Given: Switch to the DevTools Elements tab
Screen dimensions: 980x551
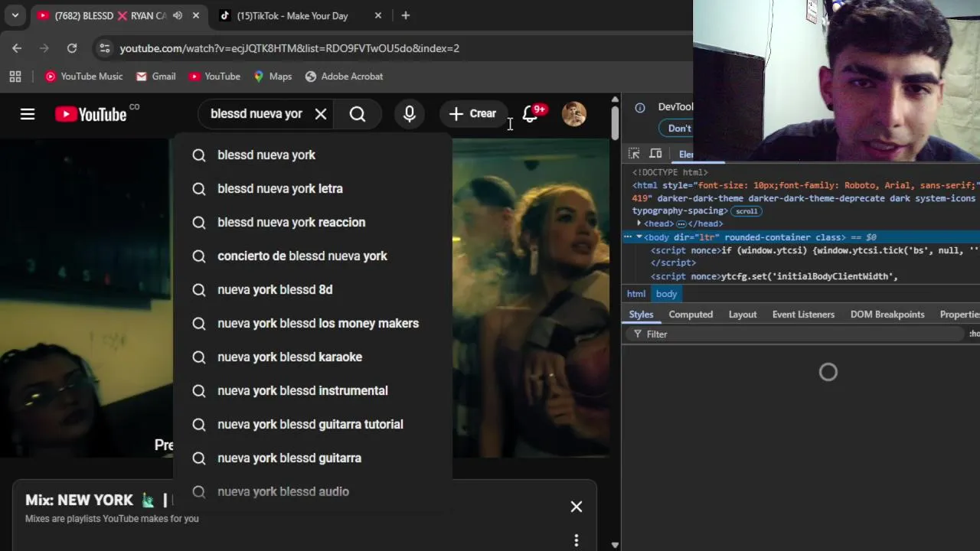Looking at the screenshot, I should pos(685,155).
